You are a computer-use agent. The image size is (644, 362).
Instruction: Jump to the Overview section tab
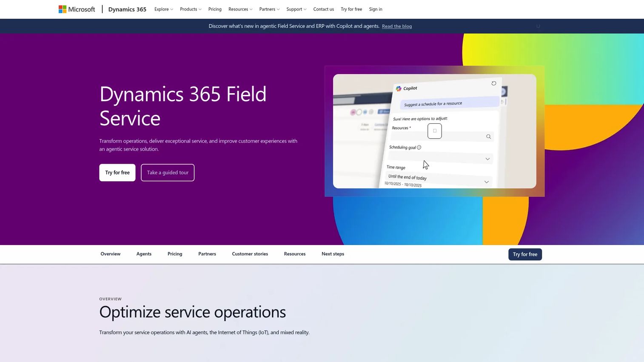point(111,254)
